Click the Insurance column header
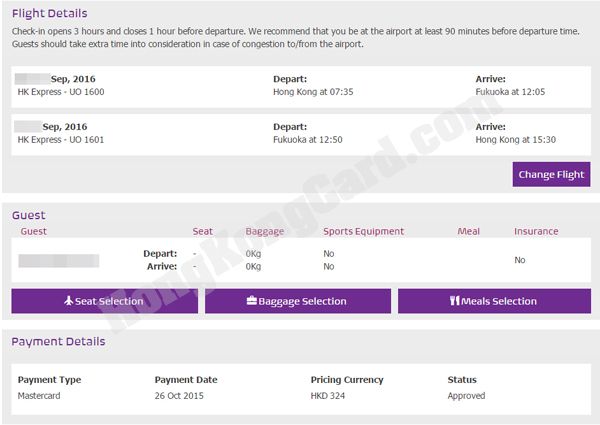Screen dimensions: 600x425 point(536,231)
